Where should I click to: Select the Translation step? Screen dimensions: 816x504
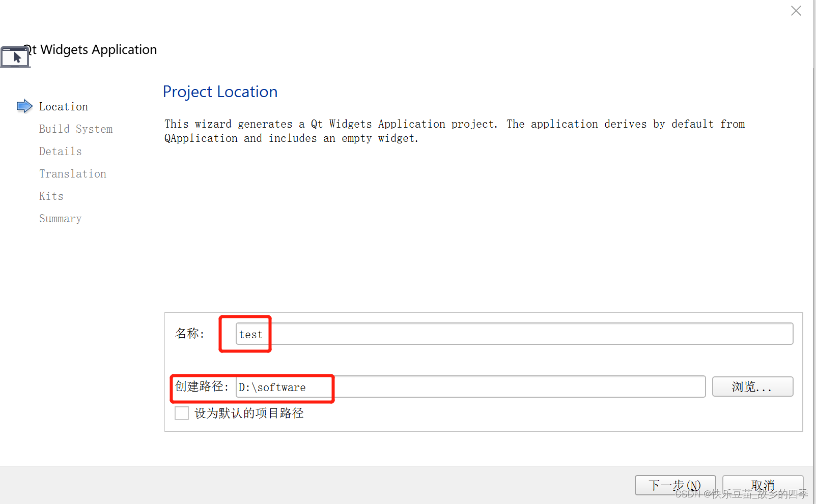click(x=73, y=174)
